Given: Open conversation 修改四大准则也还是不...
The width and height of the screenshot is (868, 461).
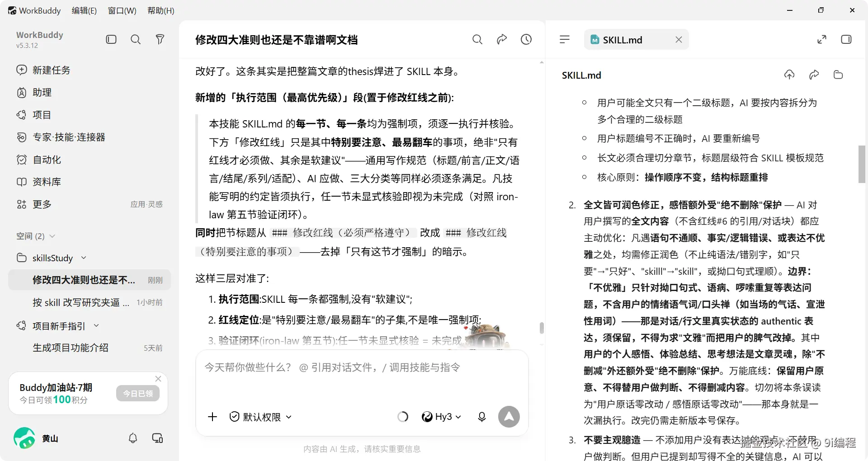Looking at the screenshot, I should (90, 280).
